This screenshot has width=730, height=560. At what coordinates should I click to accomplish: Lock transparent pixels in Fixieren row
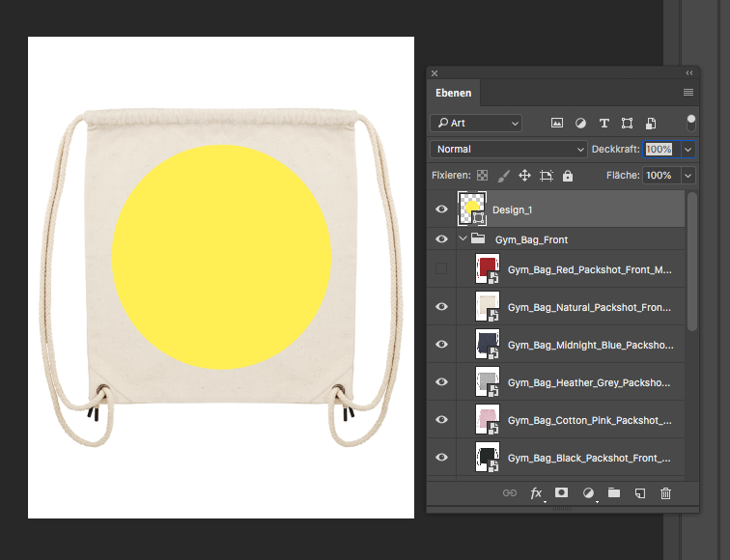coord(482,176)
